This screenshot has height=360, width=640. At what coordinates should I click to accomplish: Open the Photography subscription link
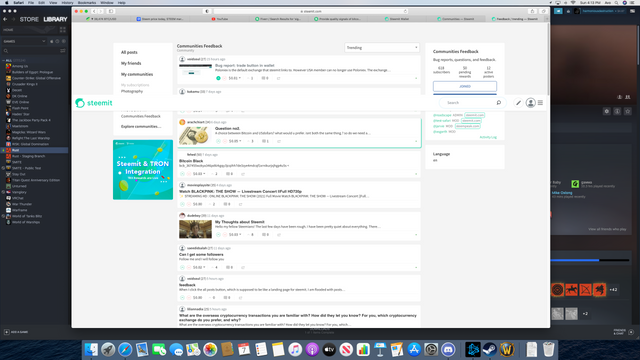(x=132, y=91)
